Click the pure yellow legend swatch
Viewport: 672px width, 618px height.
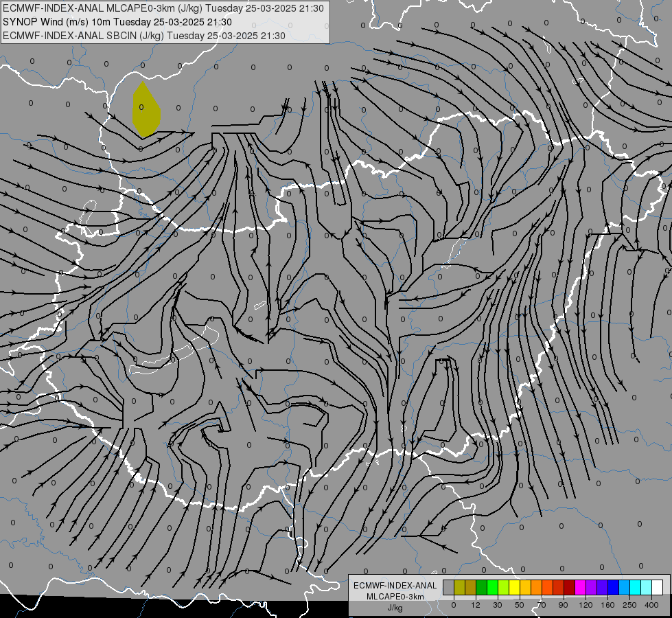click(515, 587)
